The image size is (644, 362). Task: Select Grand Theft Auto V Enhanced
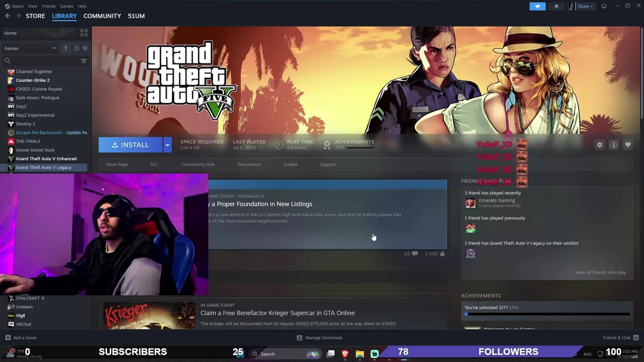pos(46,158)
